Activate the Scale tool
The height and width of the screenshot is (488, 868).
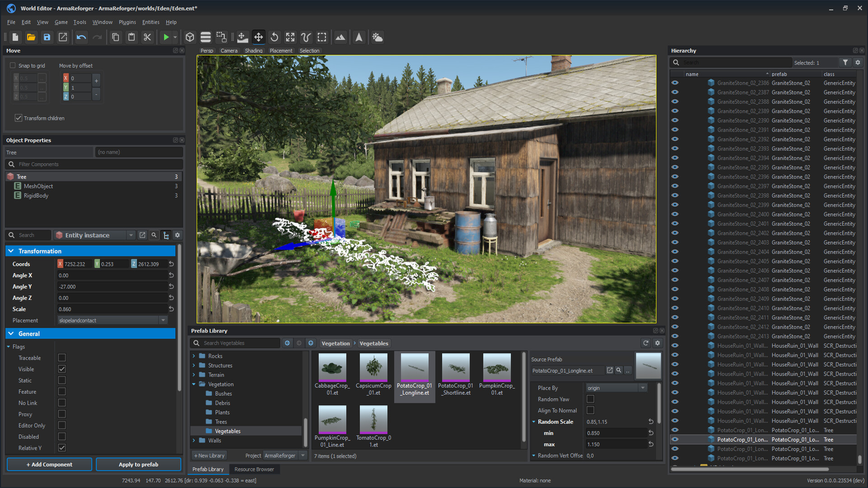[x=290, y=37]
